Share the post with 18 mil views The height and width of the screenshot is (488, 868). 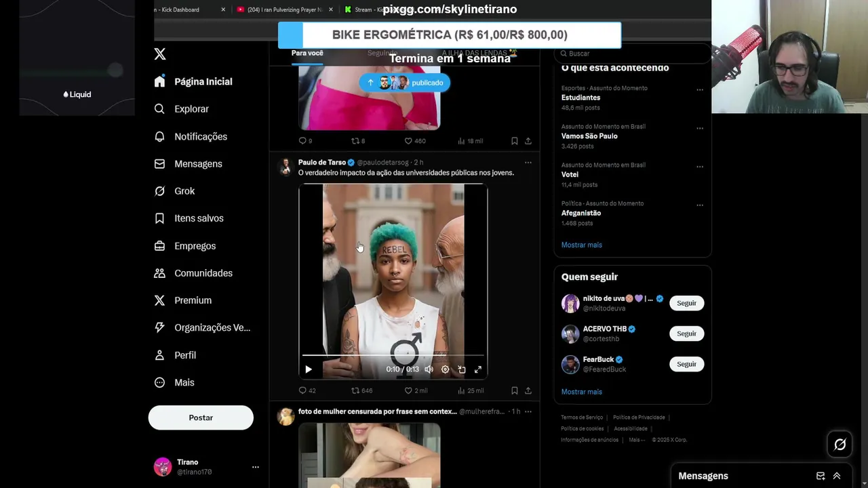pyautogui.click(x=528, y=141)
